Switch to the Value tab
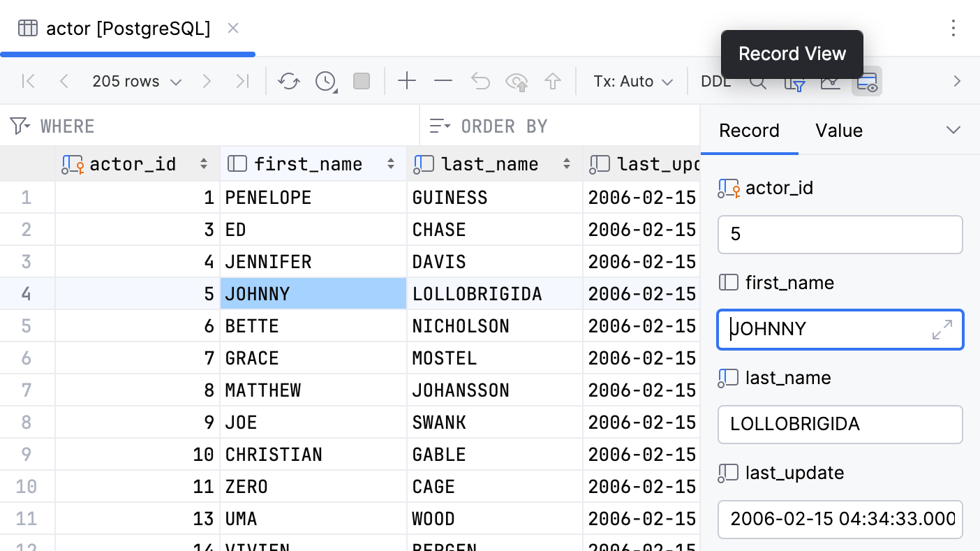980x551 pixels. (839, 131)
